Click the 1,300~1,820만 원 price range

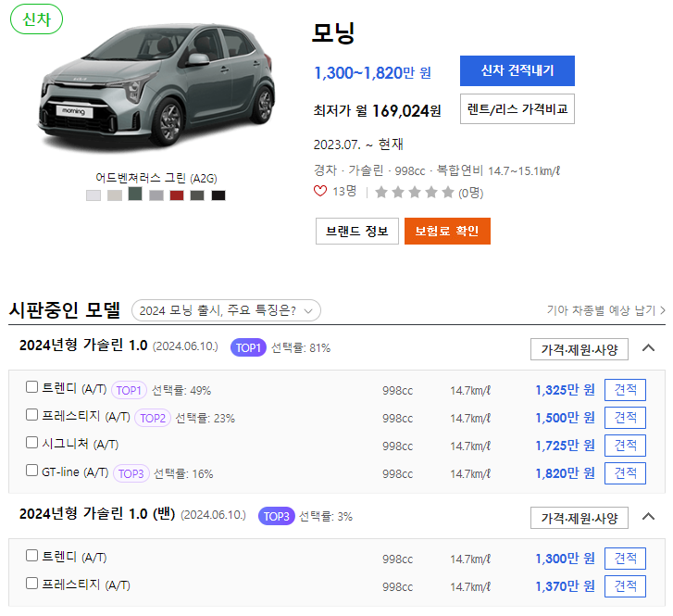(372, 73)
